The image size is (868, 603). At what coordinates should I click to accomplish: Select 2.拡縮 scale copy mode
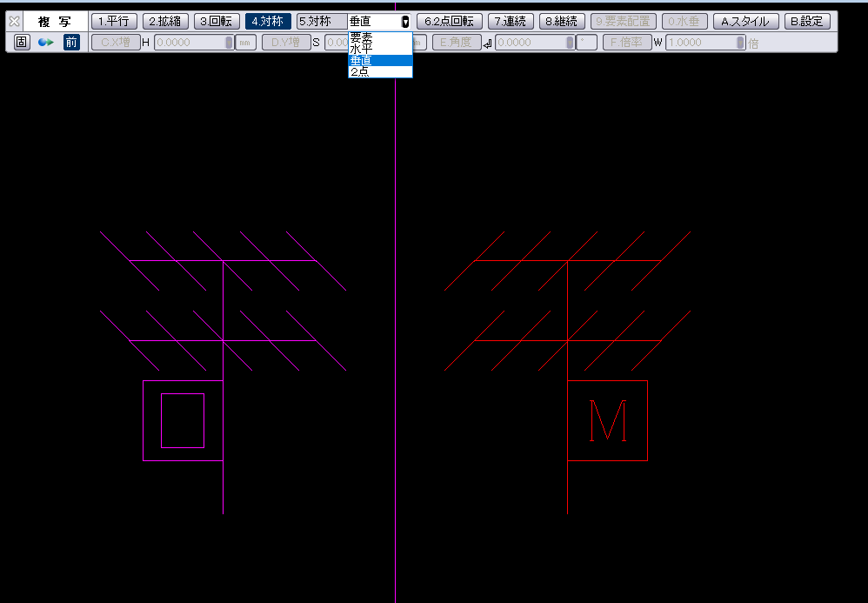pos(165,22)
